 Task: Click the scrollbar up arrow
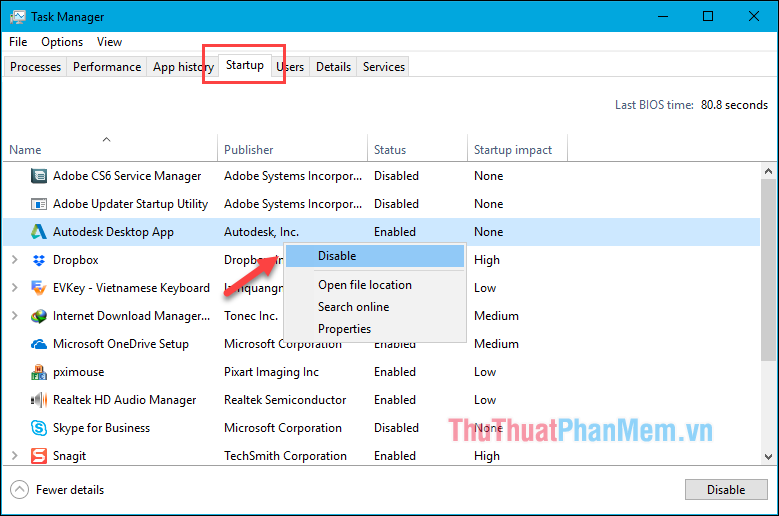(768, 171)
